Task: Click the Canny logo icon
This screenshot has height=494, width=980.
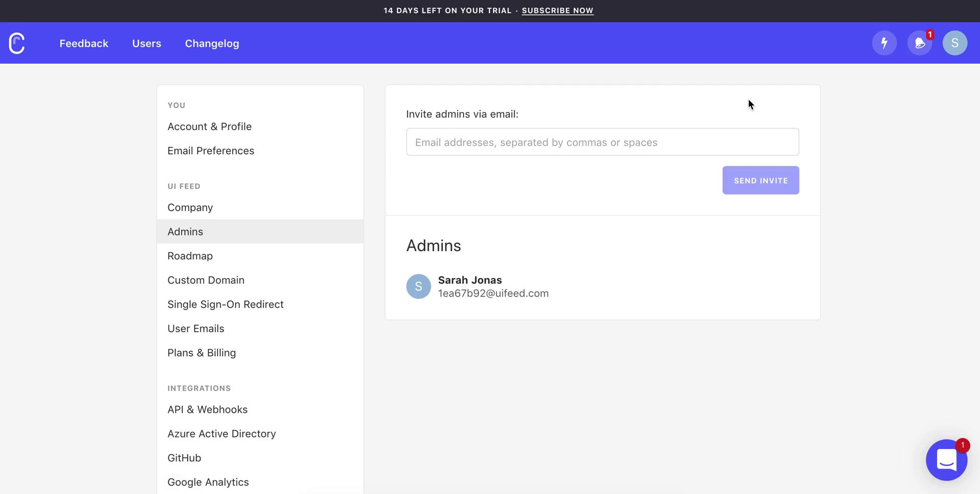Action: pyautogui.click(x=17, y=43)
